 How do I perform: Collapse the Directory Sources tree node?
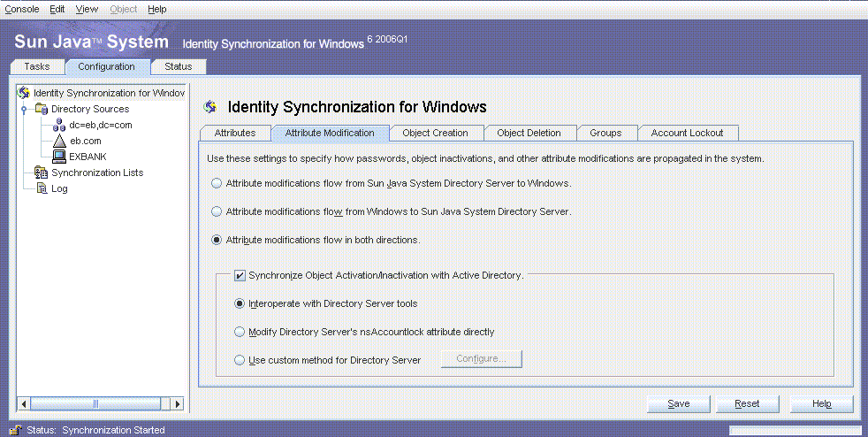23,109
